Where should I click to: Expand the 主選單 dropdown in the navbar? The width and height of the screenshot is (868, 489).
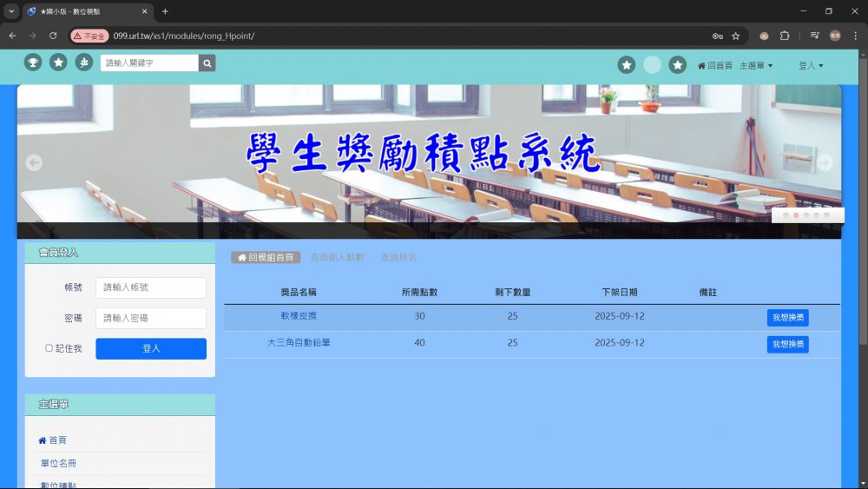(755, 65)
